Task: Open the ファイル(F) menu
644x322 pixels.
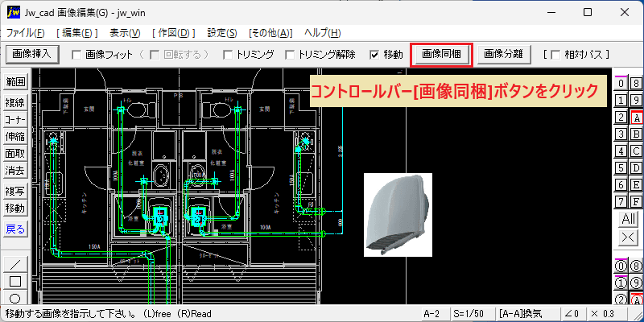Action: click(x=26, y=33)
